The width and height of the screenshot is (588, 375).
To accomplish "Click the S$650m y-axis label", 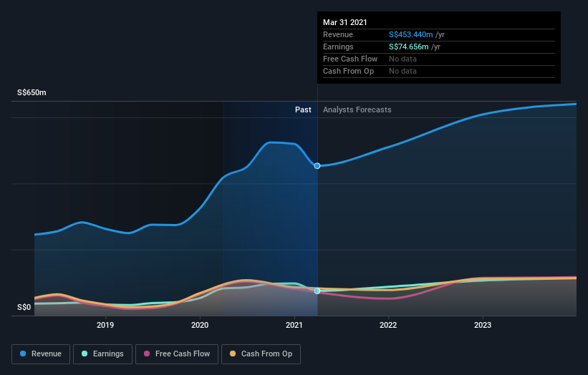I will pos(32,92).
